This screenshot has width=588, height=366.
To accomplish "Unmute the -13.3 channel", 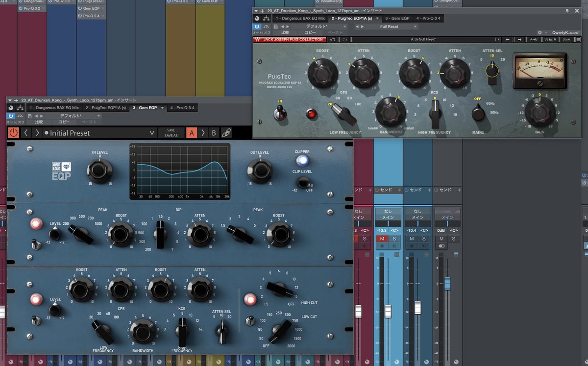I will pyautogui.click(x=382, y=238).
